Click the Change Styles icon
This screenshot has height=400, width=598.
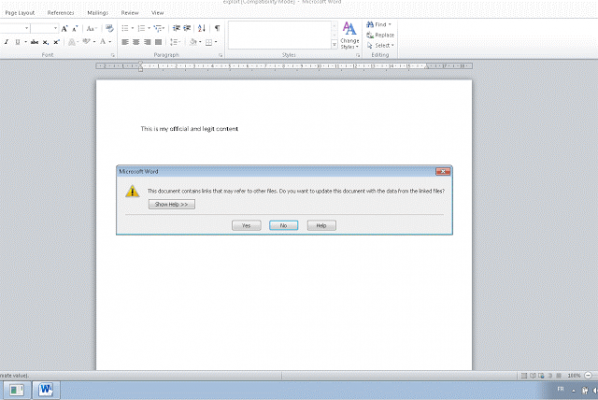point(349,35)
